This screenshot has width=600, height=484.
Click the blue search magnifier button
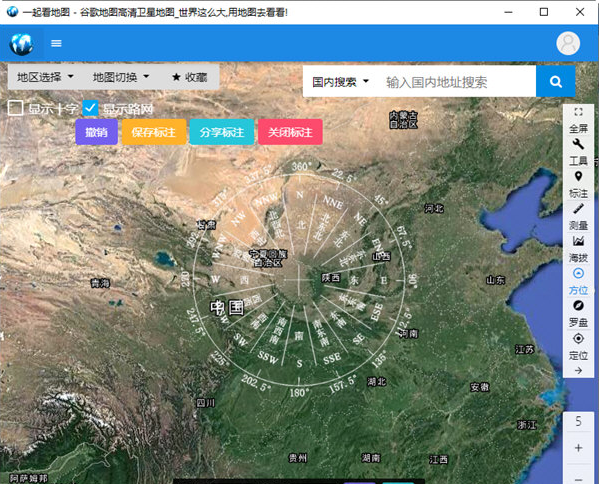coord(555,81)
